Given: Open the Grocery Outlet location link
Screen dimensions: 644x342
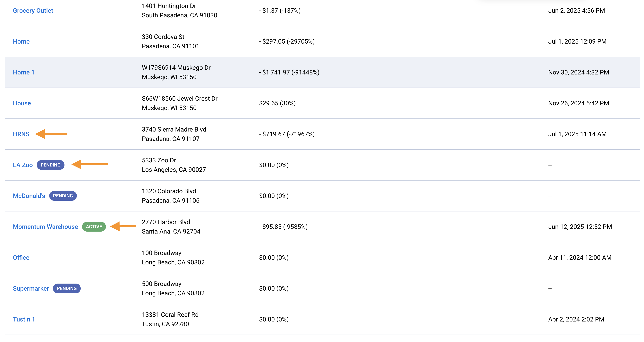Looking at the screenshot, I should tap(33, 11).
